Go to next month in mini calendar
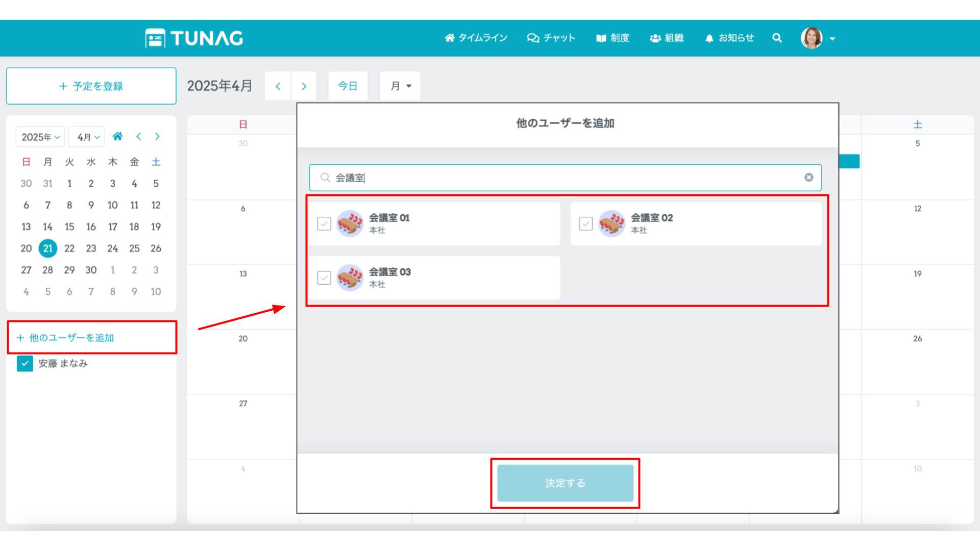Image resolution: width=980 pixels, height=551 pixels. 157,136
